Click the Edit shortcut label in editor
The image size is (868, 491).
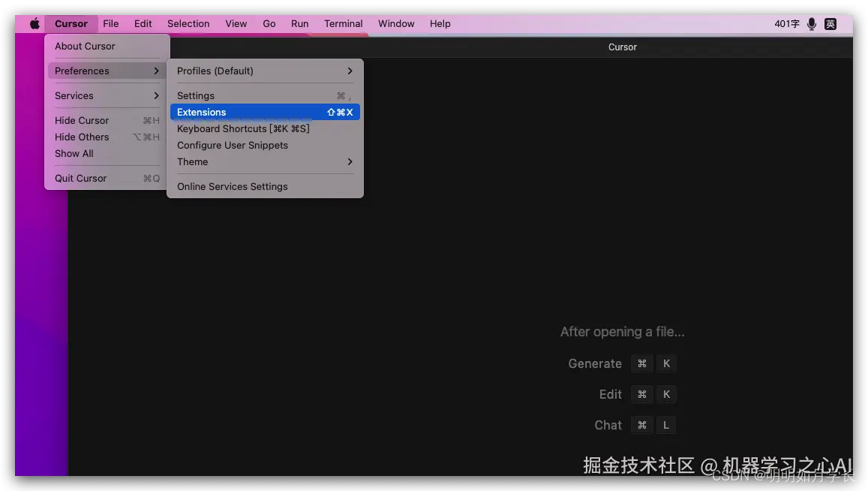click(x=611, y=394)
